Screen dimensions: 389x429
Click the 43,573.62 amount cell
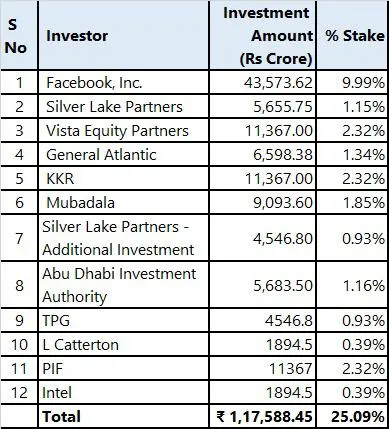263,82
